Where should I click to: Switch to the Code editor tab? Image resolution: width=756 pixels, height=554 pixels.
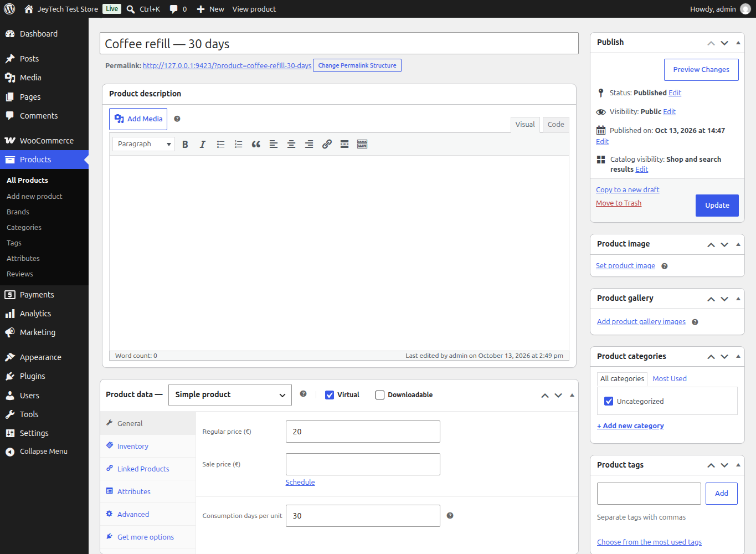click(x=556, y=125)
